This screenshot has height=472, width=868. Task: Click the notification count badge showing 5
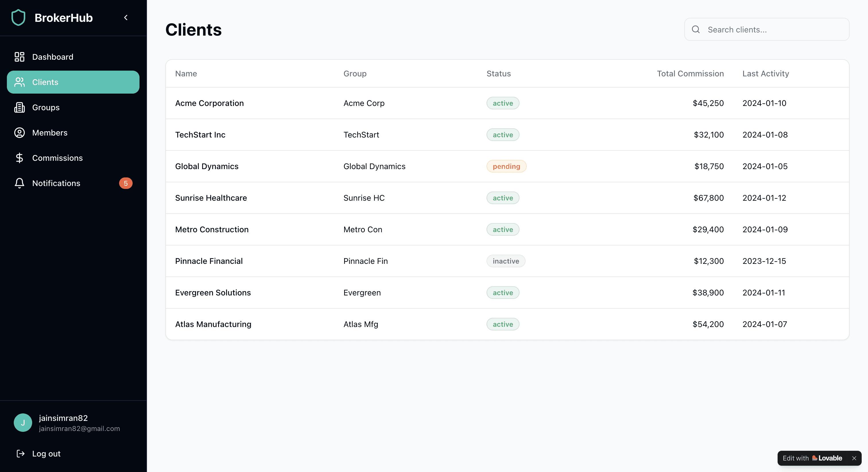125,183
